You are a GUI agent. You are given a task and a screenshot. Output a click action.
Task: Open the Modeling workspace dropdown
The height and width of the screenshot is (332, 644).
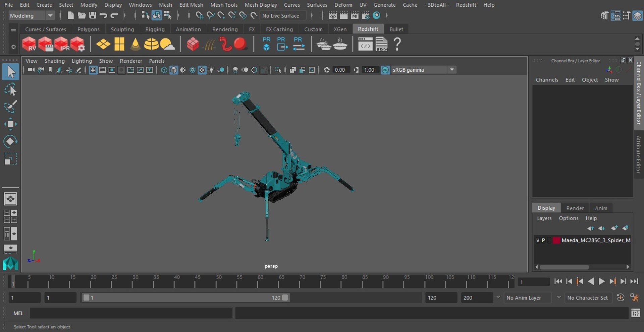point(31,15)
